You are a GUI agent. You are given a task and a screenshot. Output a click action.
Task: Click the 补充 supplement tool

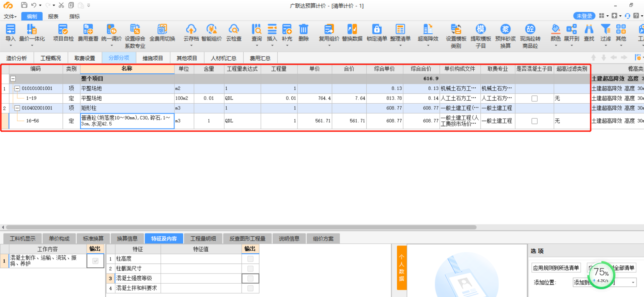tap(287, 33)
